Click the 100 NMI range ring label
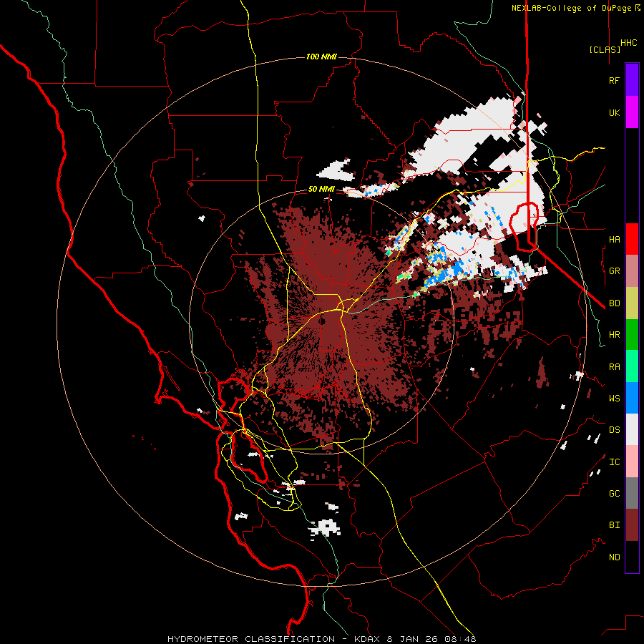The width and height of the screenshot is (644, 644). 321,57
